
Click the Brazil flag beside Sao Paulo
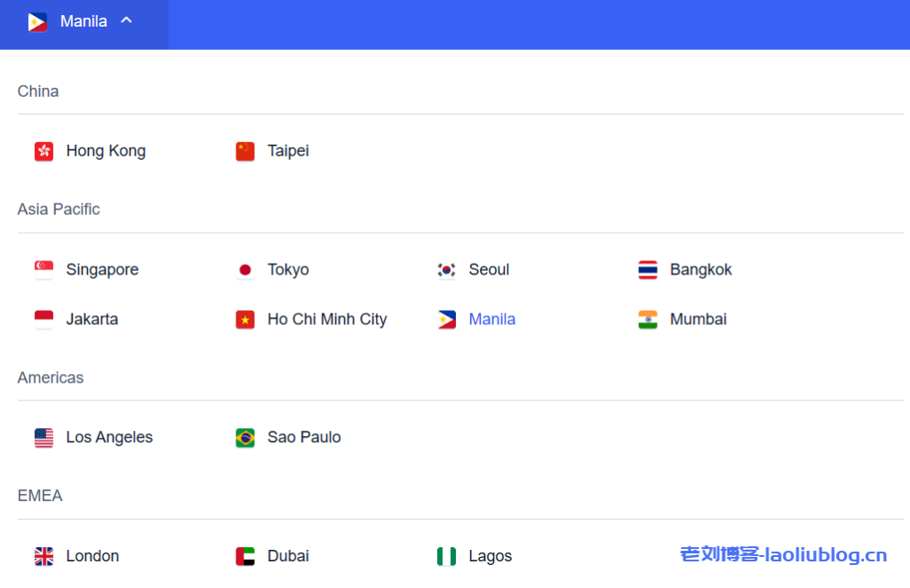click(245, 438)
